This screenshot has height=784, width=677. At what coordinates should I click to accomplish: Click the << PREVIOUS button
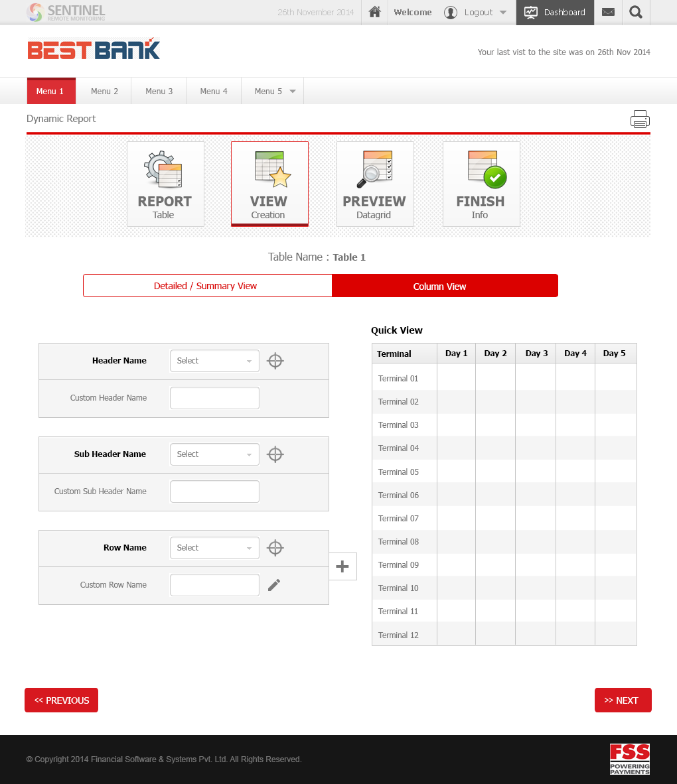point(61,700)
